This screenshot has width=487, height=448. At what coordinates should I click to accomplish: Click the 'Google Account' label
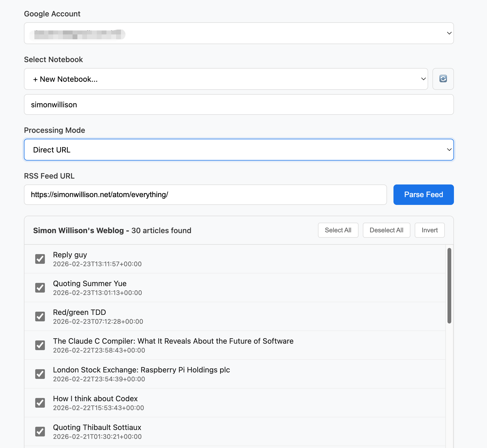click(x=52, y=14)
